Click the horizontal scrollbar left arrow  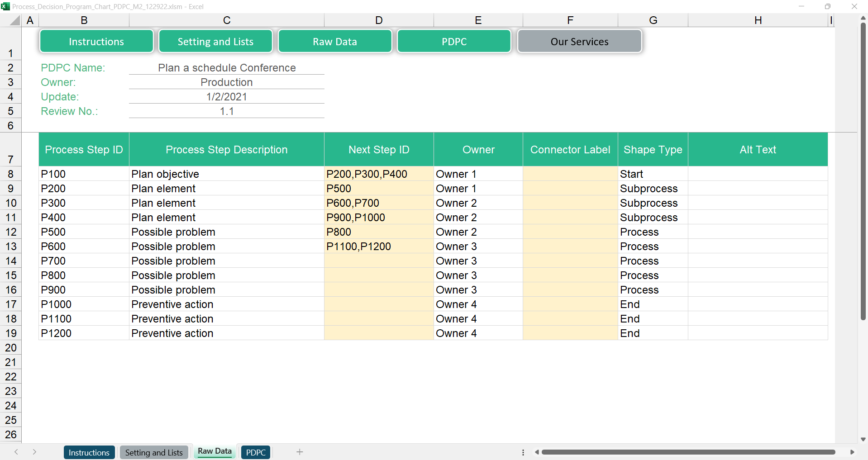(x=537, y=452)
